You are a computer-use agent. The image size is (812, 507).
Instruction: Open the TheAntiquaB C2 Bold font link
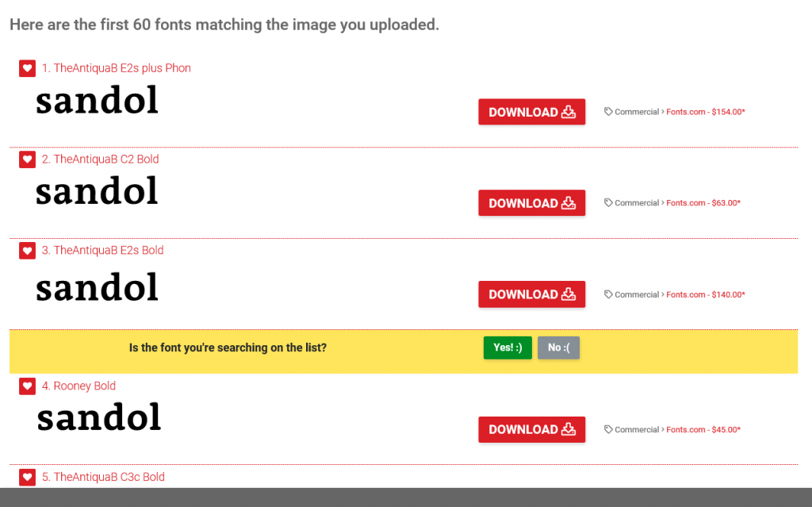click(101, 159)
